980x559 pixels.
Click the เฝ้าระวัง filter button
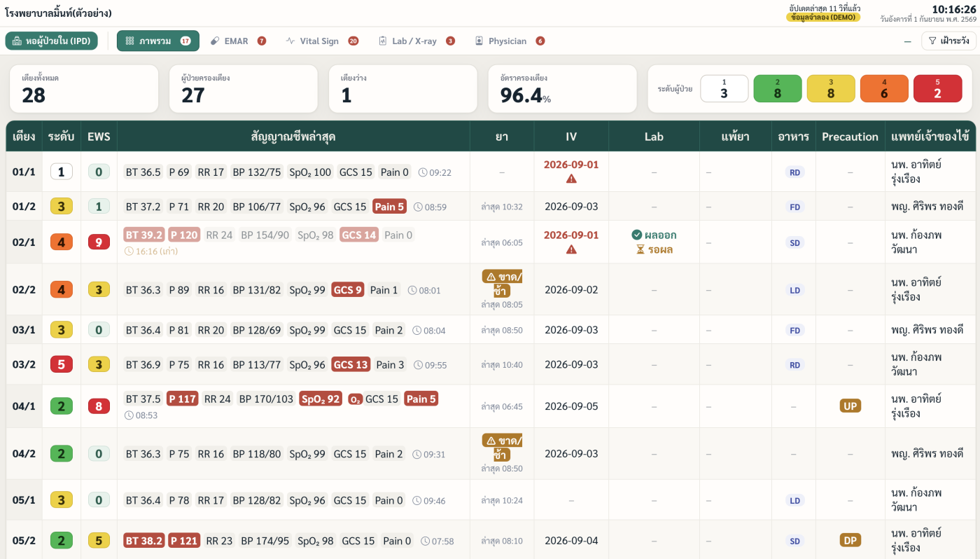[x=948, y=41]
